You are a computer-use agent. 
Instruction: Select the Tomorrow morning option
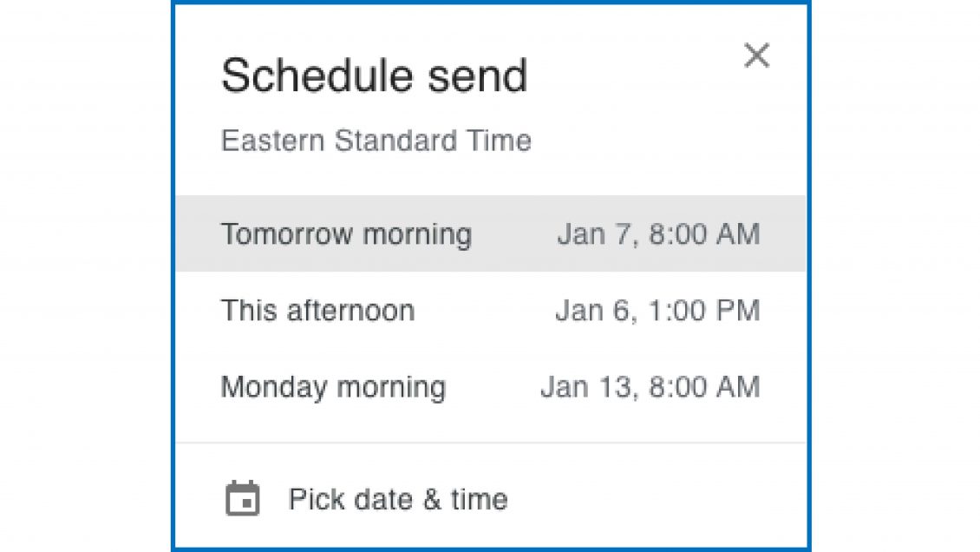(x=491, y=233)
